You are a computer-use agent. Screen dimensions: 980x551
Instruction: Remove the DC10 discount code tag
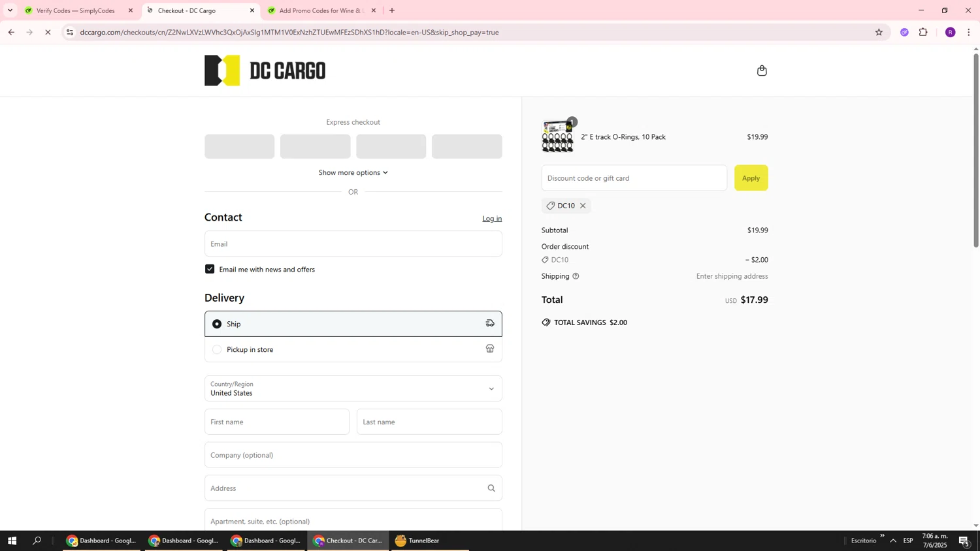point(583,206)
